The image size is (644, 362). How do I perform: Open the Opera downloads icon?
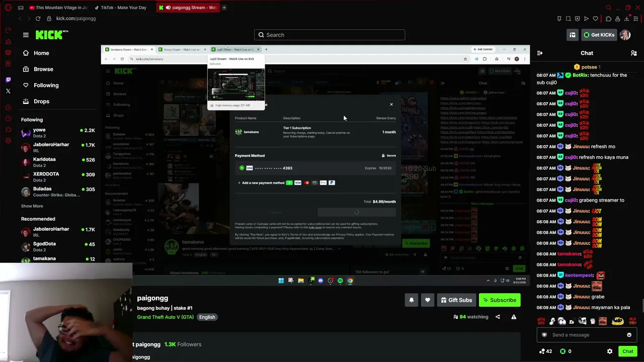[627, 19]
